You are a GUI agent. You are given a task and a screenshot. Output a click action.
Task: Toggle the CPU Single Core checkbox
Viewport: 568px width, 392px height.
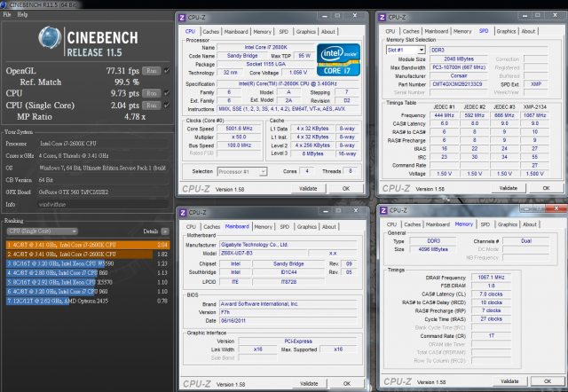pyautogui.click(x=167, y=106)
